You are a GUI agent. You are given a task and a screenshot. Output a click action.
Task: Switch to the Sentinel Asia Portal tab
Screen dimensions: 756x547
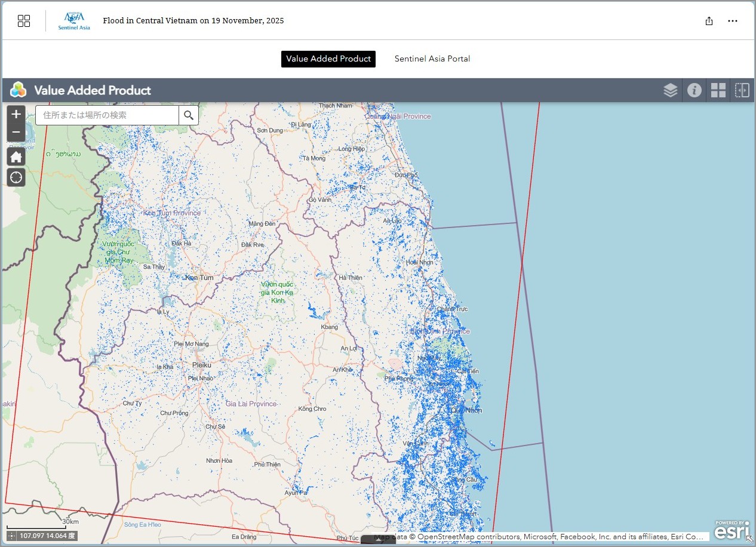pos(432,59)
